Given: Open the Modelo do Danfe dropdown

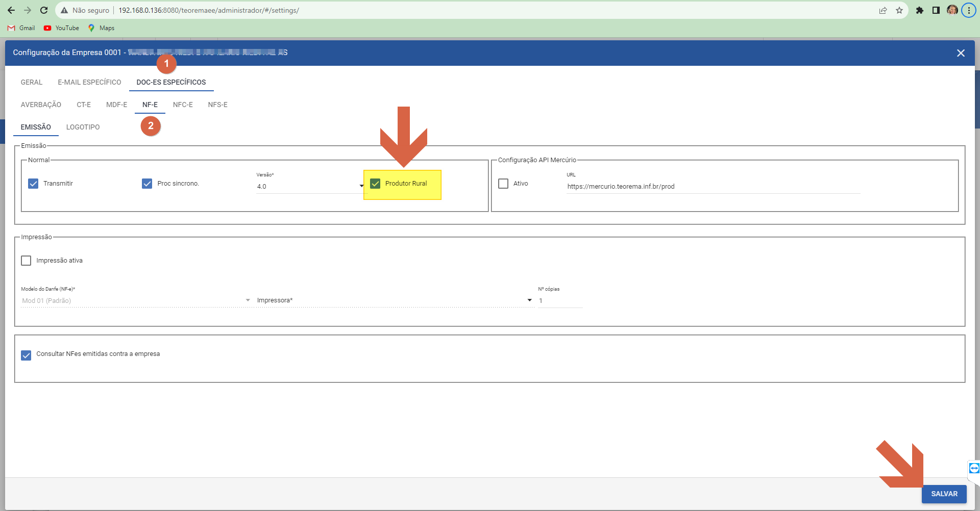Looking at the screenshot, I should [x=136, y=300].
